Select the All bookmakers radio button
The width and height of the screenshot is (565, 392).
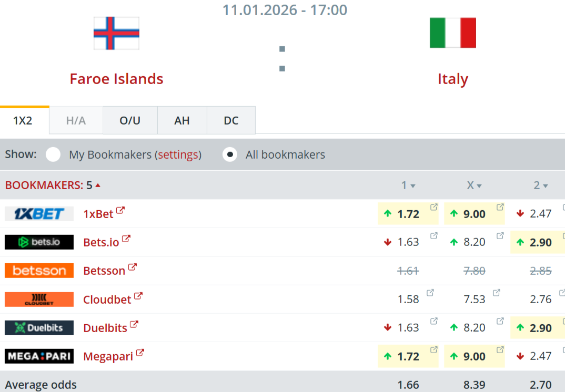(229, 154)
